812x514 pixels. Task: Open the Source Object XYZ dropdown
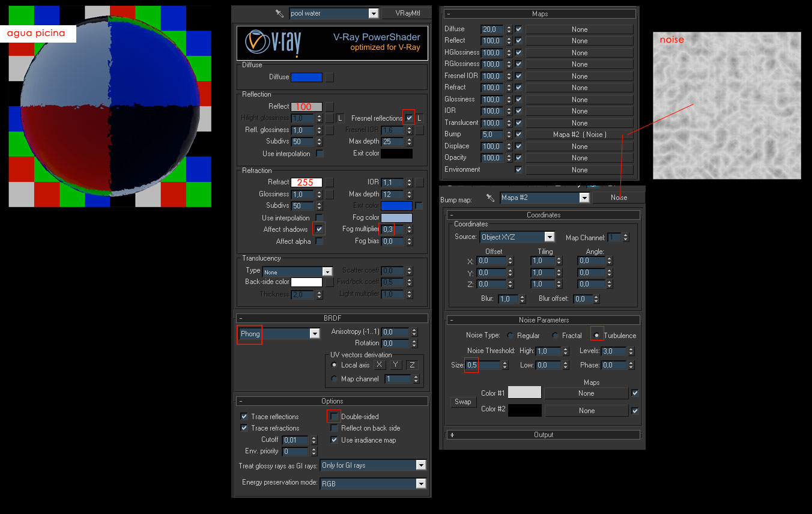[550, 237]
